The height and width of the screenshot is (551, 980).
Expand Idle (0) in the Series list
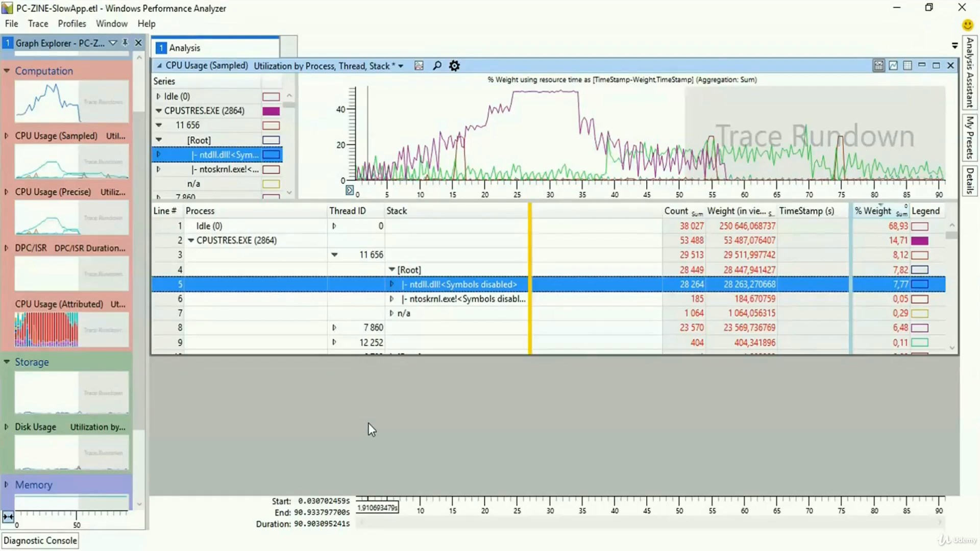pos(158,96)
